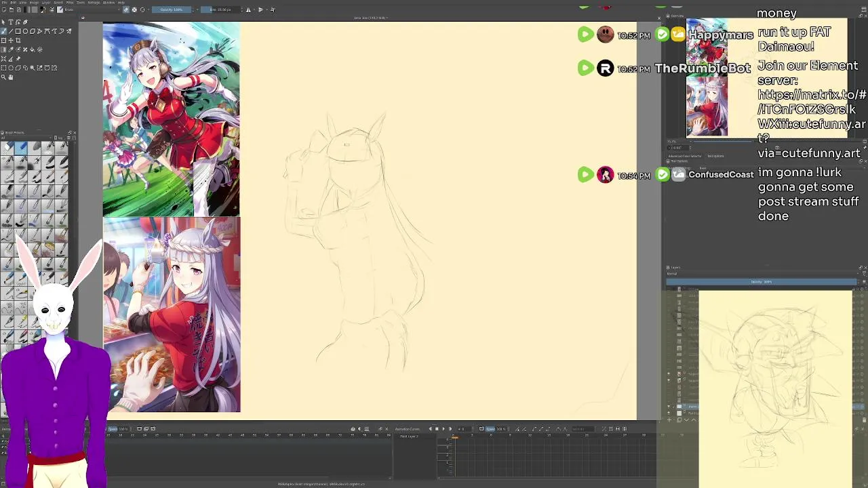The image size is (868, 488).
Task: Toggle Preserve Alpha in the toolbar
Action: [134, 9]
